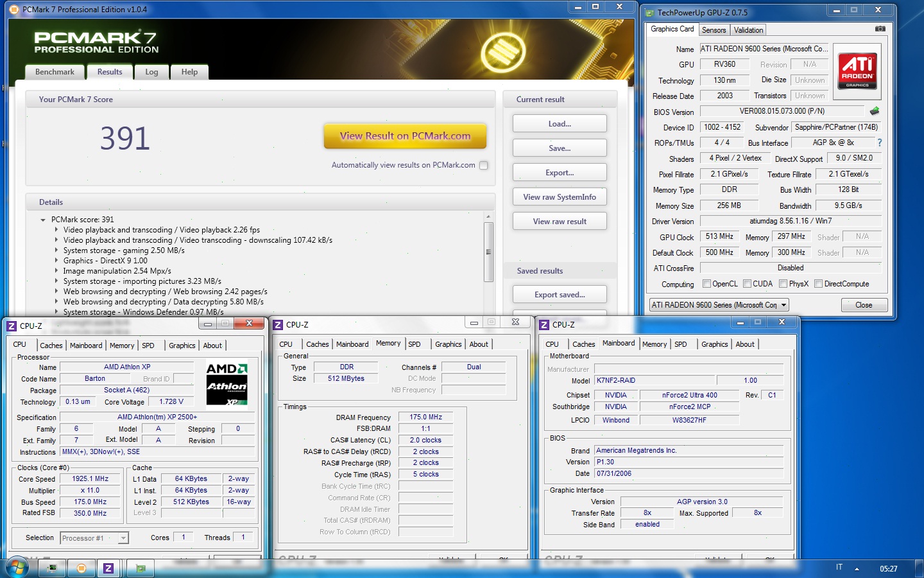Expand Image manipulation 2.54 Mpx/s entry

click(56, 271)
